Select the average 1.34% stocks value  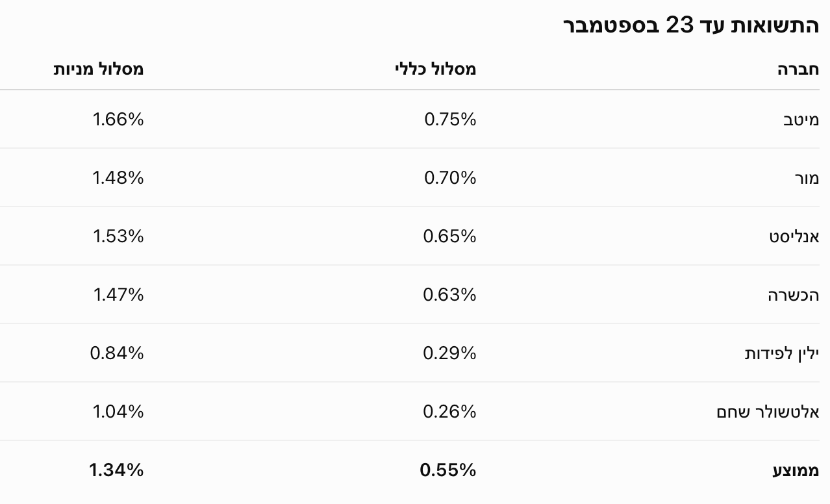116,470
